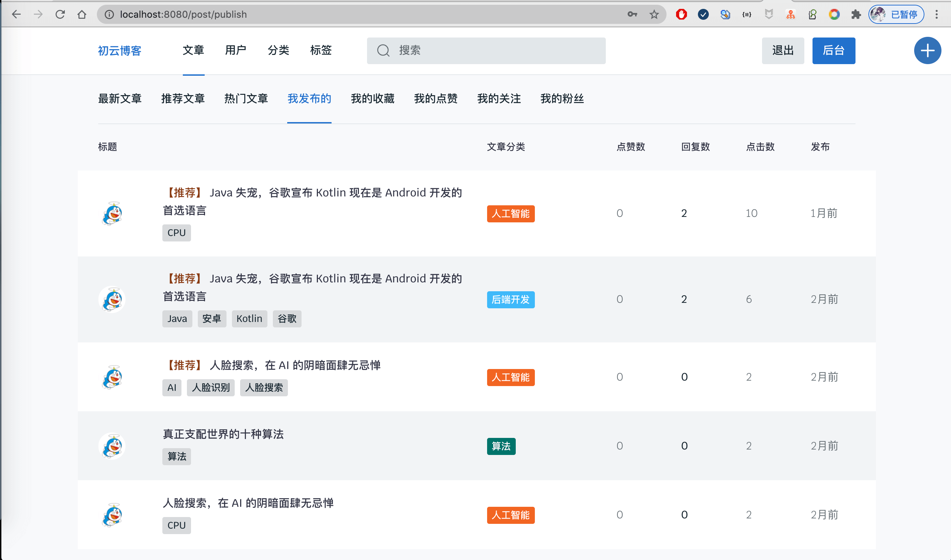
Task: Open the browser extensions puzzle icon
Action: [856, 14]
